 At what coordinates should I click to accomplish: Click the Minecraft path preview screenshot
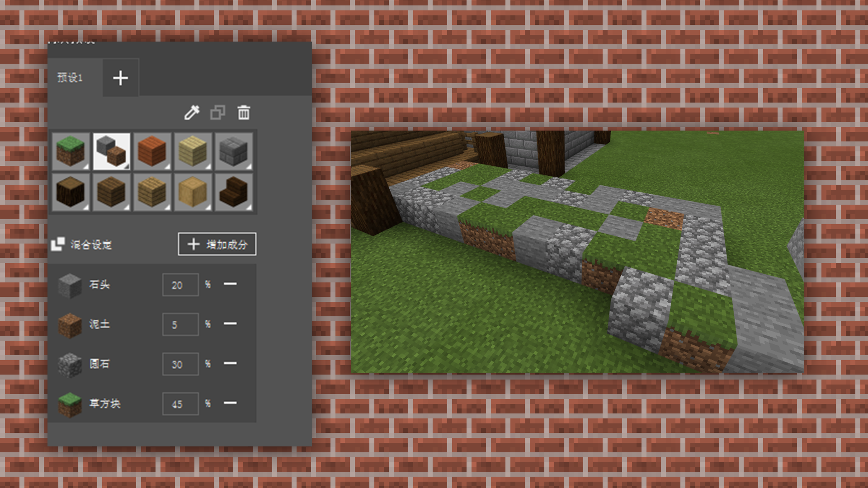click(x=577, y=252)
